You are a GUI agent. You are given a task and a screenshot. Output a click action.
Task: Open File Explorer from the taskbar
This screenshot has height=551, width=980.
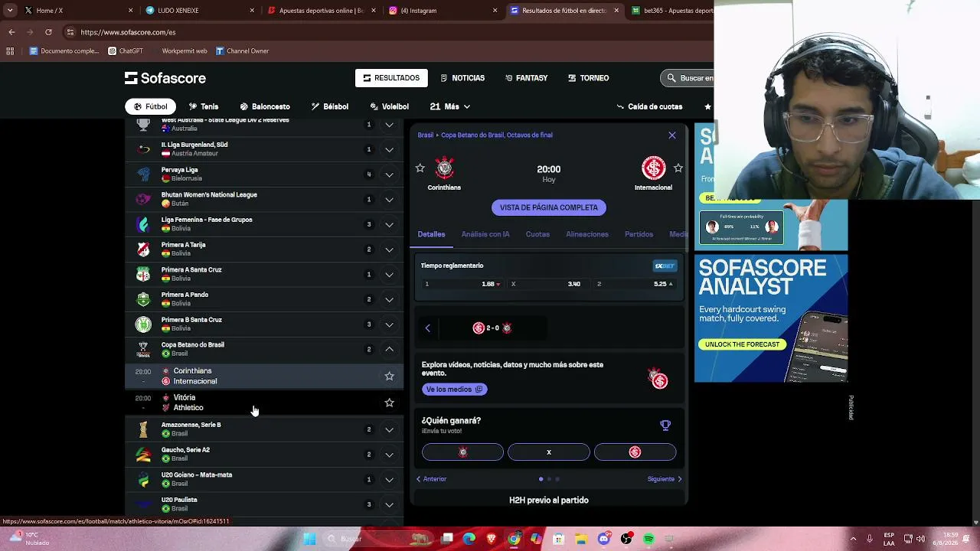(581, 539)
